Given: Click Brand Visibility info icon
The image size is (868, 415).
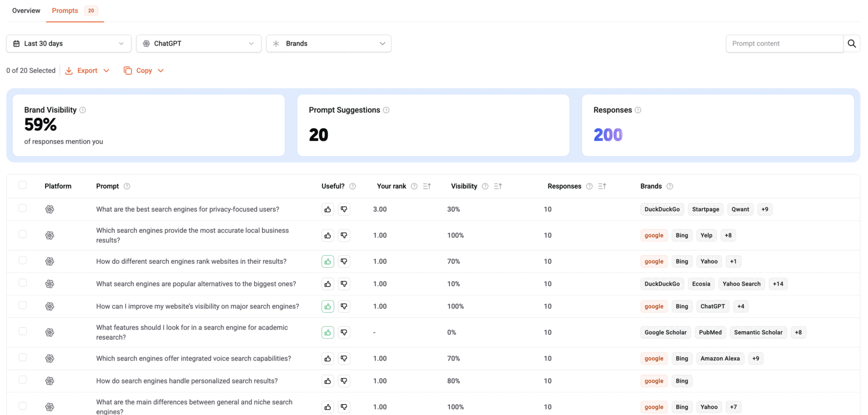Looking at the screenshot, I should [x=83, y=110].
